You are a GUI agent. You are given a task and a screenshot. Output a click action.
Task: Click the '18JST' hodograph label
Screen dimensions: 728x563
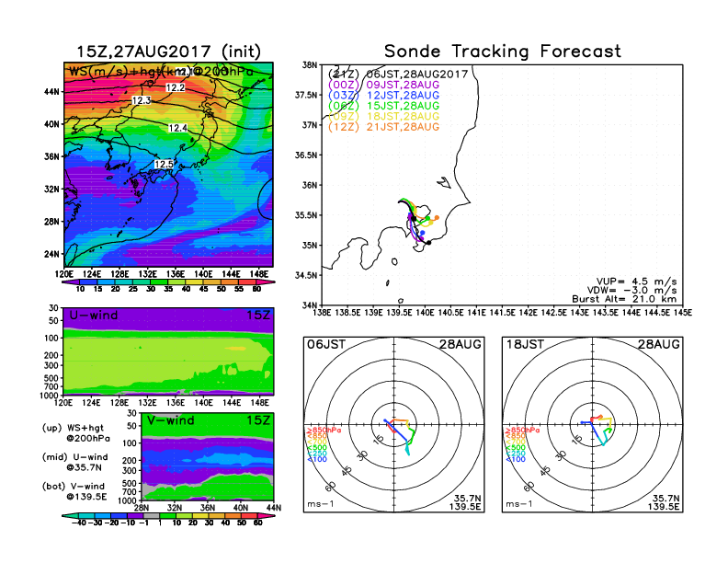click(525, 344)
